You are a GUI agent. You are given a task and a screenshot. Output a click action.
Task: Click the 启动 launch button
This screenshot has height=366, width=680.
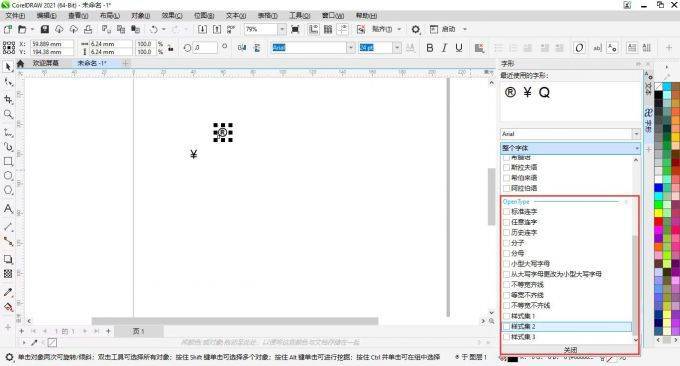[x=443, y=29]
